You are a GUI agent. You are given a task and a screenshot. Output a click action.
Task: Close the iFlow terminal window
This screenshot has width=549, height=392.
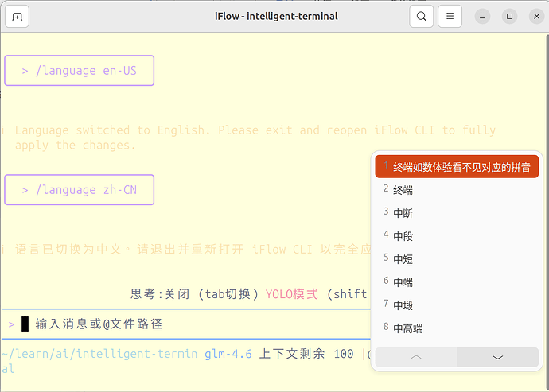point(535,16)
